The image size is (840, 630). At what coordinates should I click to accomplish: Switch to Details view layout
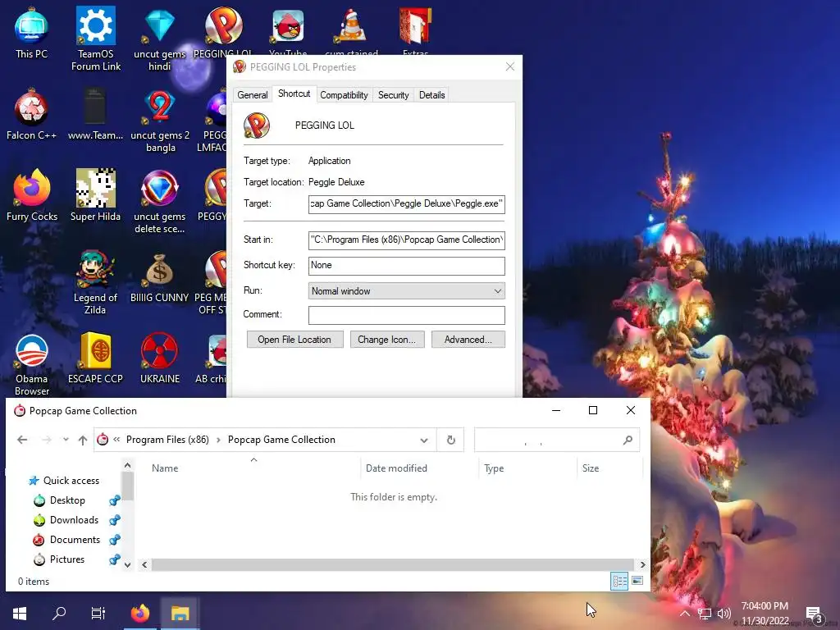pyautogui.click(x=619, y=581)
